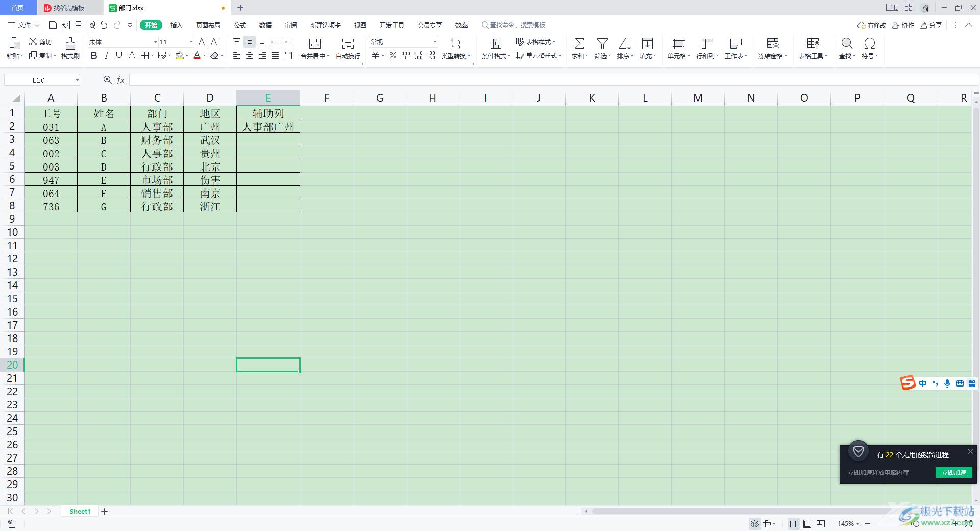Decrease font size with A- icon
980x531 pixels.
pyautogui.click(x=215, y=42)
